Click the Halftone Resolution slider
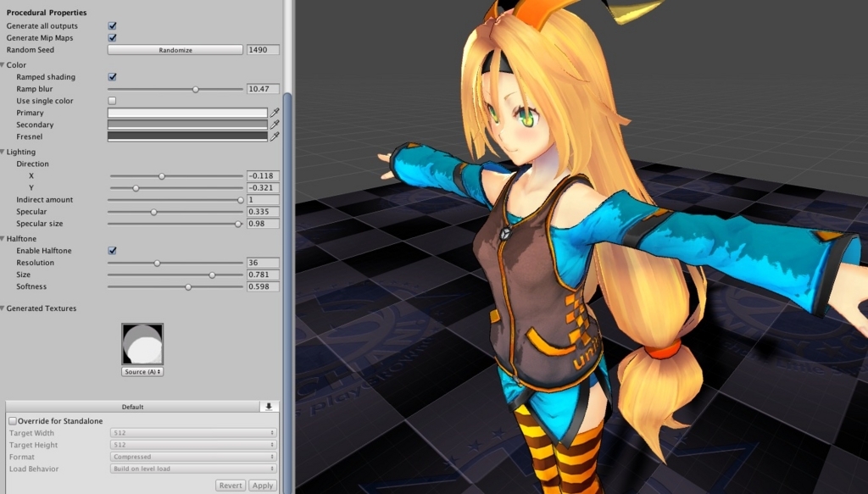 tap(175, 263)
